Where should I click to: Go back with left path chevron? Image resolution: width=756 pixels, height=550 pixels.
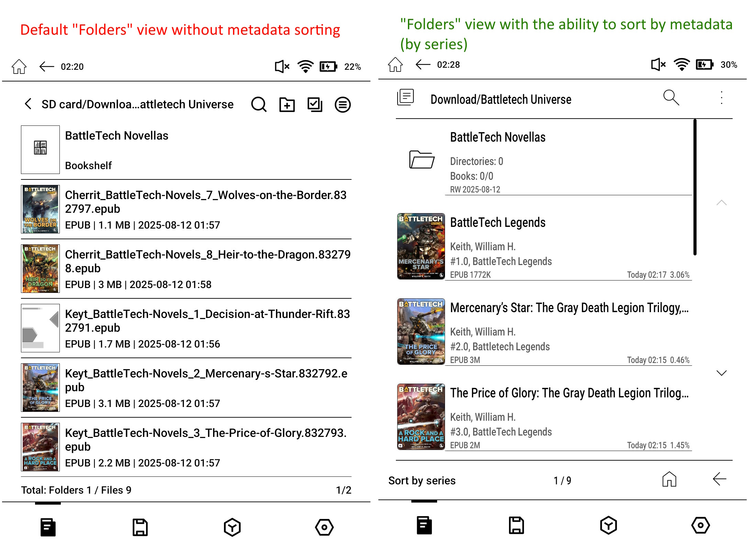coord(28,104)
